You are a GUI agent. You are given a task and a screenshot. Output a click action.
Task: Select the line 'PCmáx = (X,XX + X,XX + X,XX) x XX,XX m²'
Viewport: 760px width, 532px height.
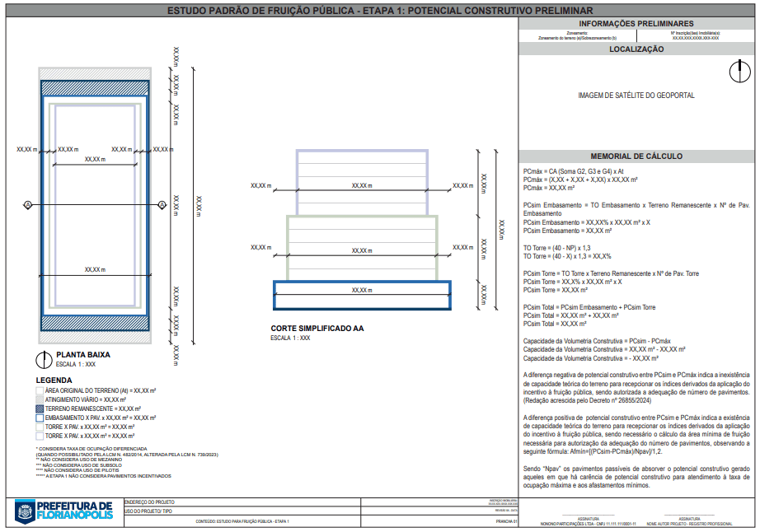point(580,180)
